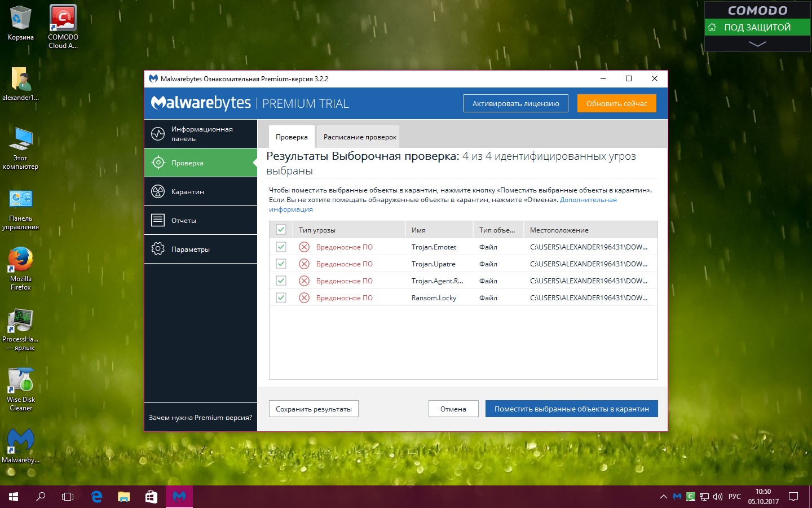Sort by the Тип объе... column header
This screenshot has height=508, width=812.
coord(498,230)
